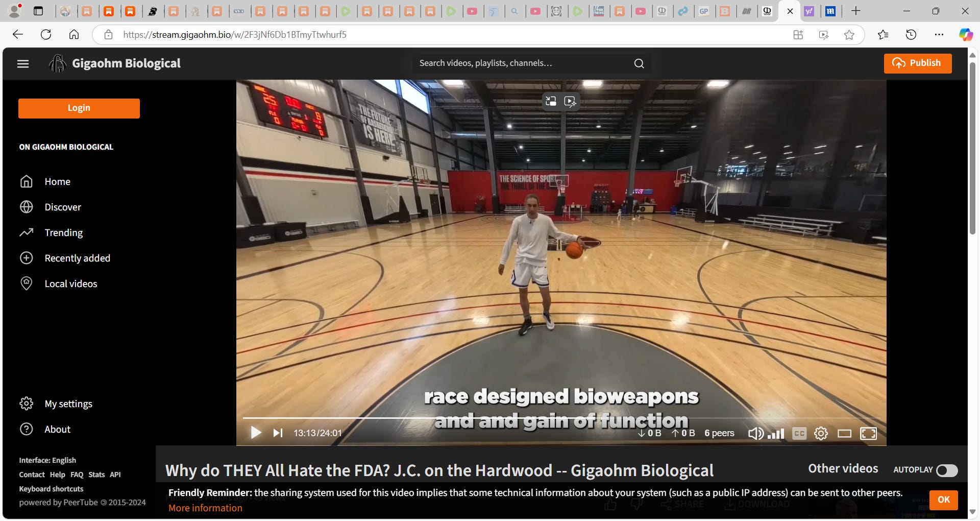
Task: View site information lock icon
Action: click(x=108, y=35)
